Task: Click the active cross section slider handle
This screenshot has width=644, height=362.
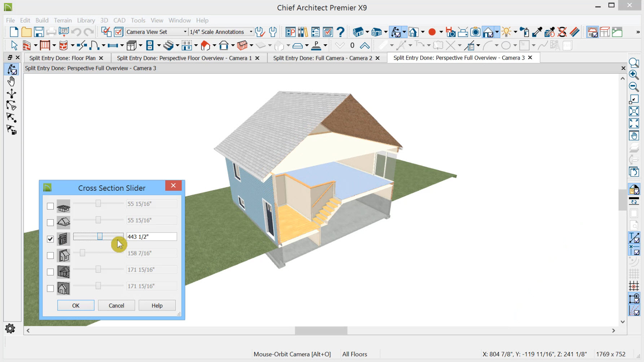Action: (100, 237)
